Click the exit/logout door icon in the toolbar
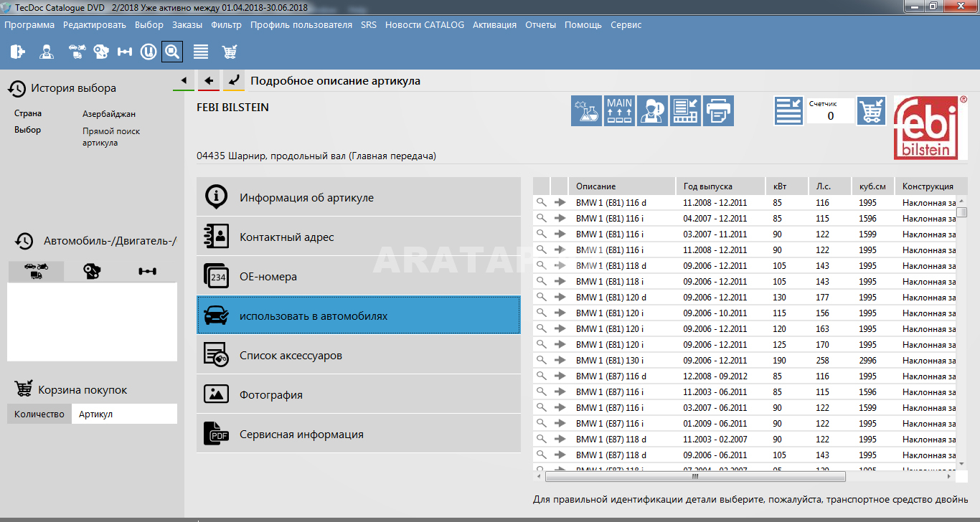 17,52
